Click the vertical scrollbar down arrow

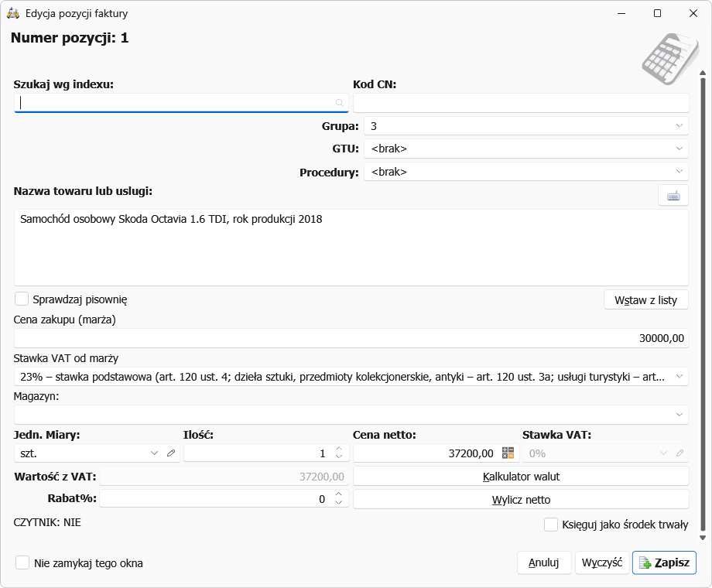pos(703,538)
